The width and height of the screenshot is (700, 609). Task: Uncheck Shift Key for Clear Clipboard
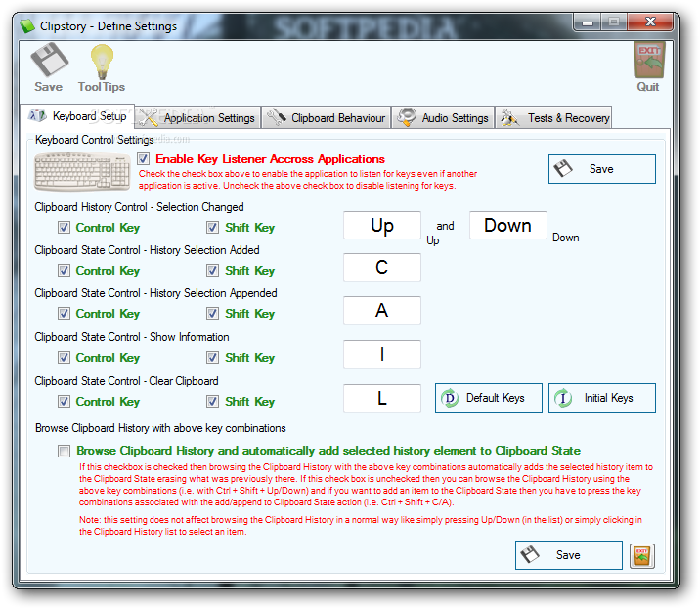(x=212, y=402)
